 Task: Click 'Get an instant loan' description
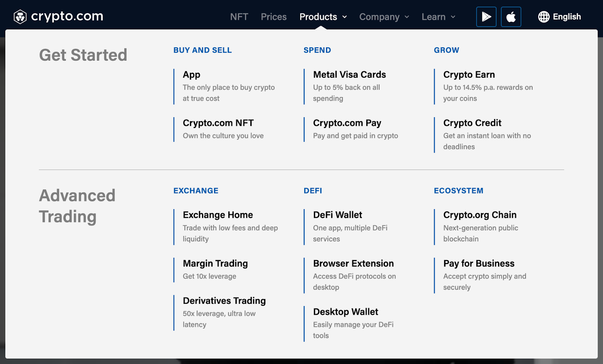point(487,141)
